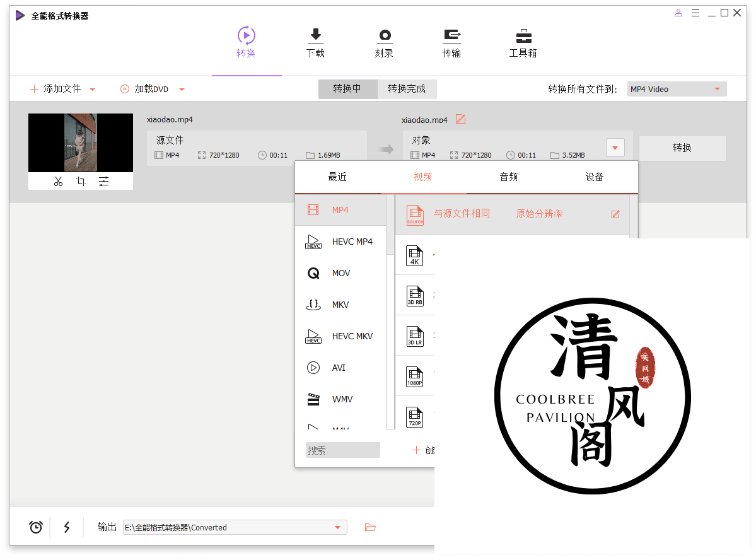Image resolution: width=756 pixels, height=560 pixels.
Task: Choose AVI in the format list
Action: (x=340, y=368)
